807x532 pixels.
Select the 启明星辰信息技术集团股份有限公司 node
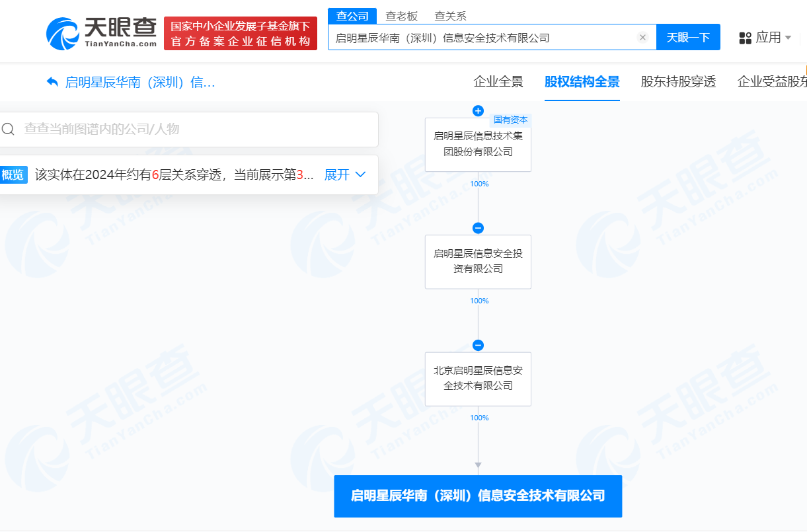click(478, 144)
